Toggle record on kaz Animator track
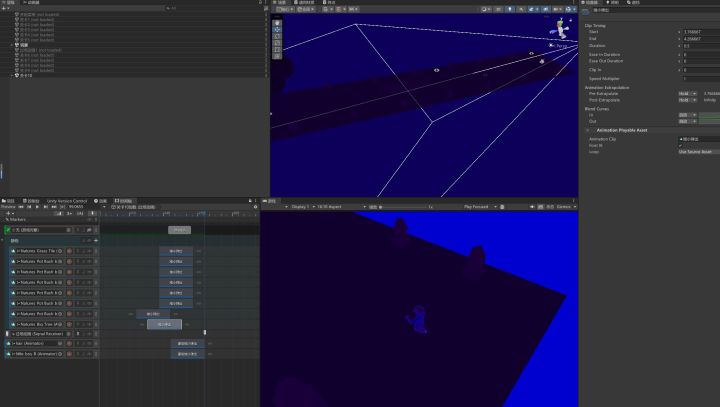This screenshot has height=407, width=720. (69, 344)
